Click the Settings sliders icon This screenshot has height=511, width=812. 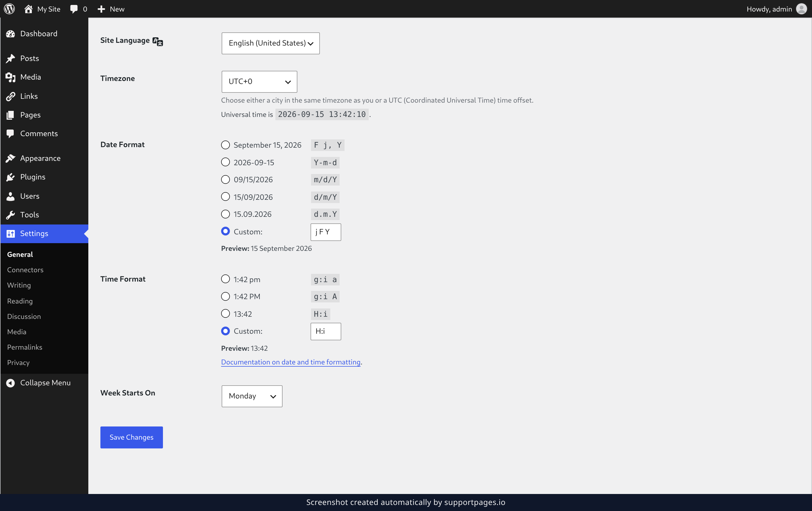coord(10,233)
